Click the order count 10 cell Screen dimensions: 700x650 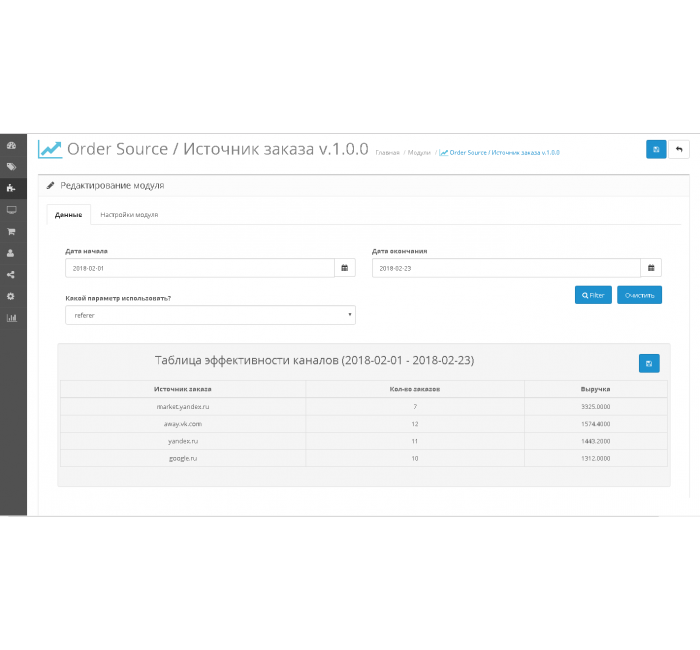point(415,458)
